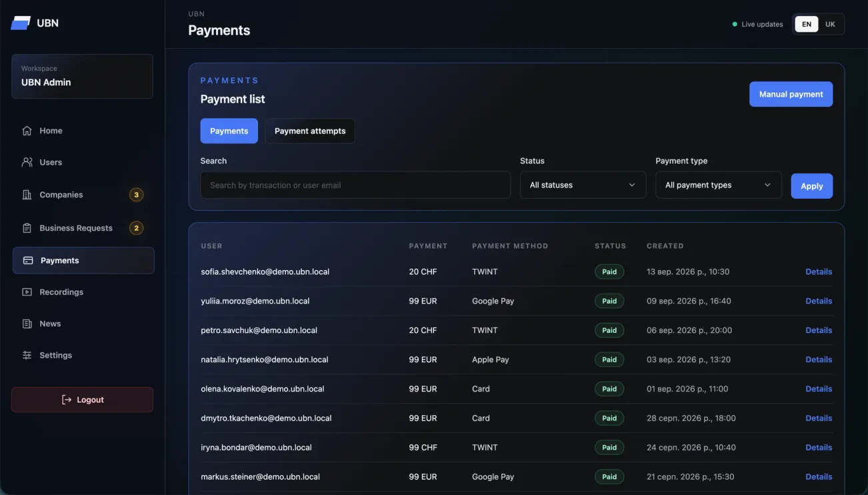868x495 pixels.
Task: Click the date 06 вер. 2026 р., 20:00
Action: click(689, 330)
